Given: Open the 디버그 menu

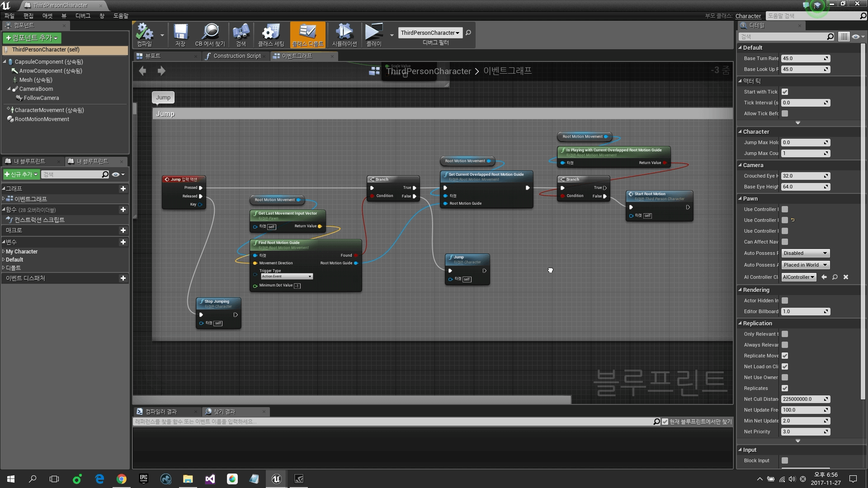Looking at the screenshot, I should pos(82,15).
